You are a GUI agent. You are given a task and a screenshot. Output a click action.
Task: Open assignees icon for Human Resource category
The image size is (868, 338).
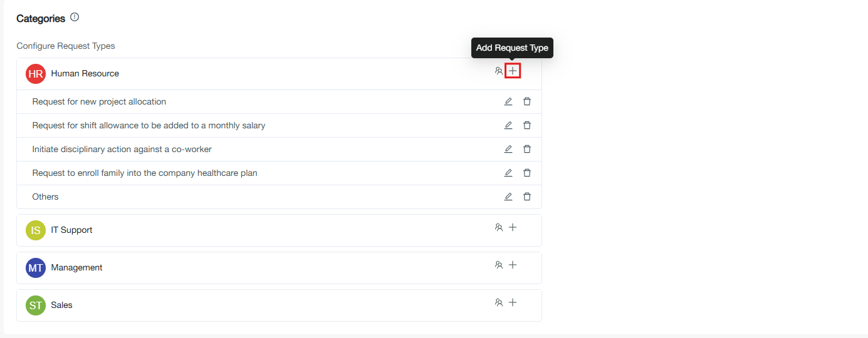click(499, 71)
